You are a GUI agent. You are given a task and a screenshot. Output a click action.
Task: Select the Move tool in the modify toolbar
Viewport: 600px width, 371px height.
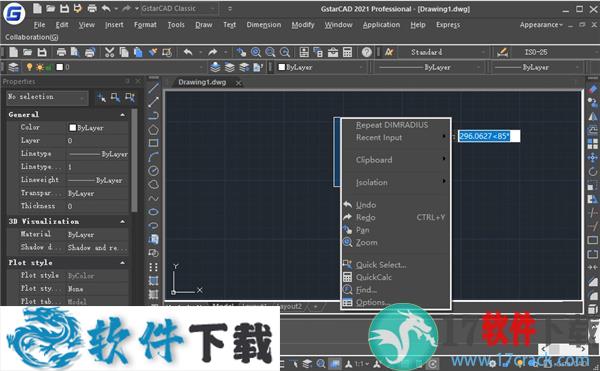click(x=592, y=157)
